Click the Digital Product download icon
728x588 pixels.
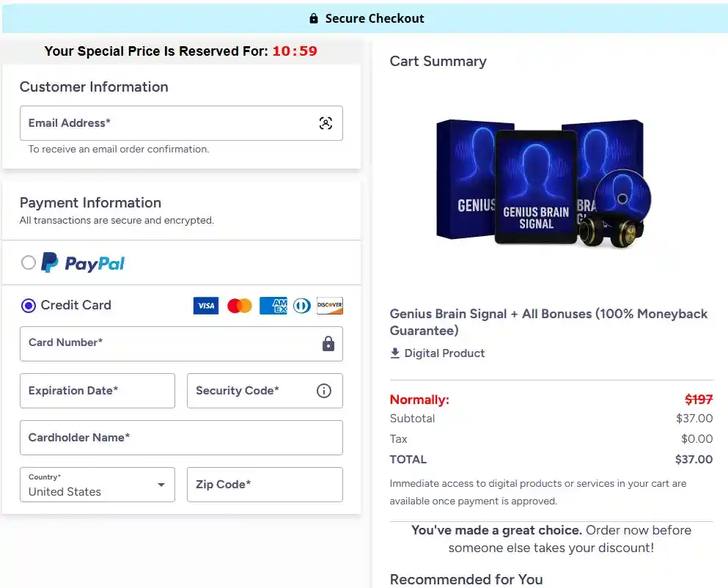coord(395,353)
